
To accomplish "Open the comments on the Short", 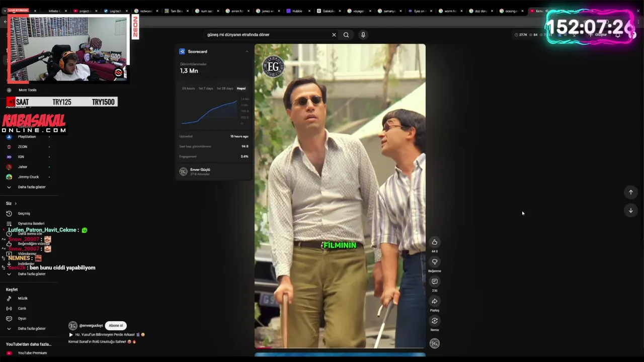I will click(435, 282).
